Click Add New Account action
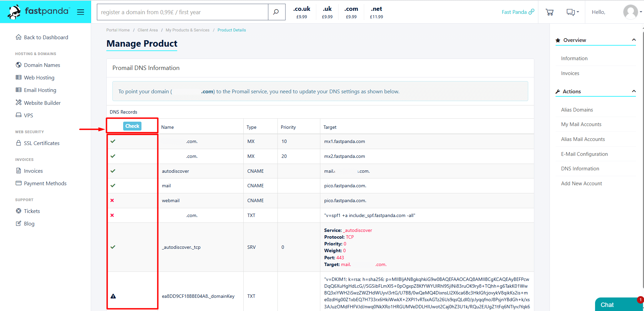 [x=582, y=184]
